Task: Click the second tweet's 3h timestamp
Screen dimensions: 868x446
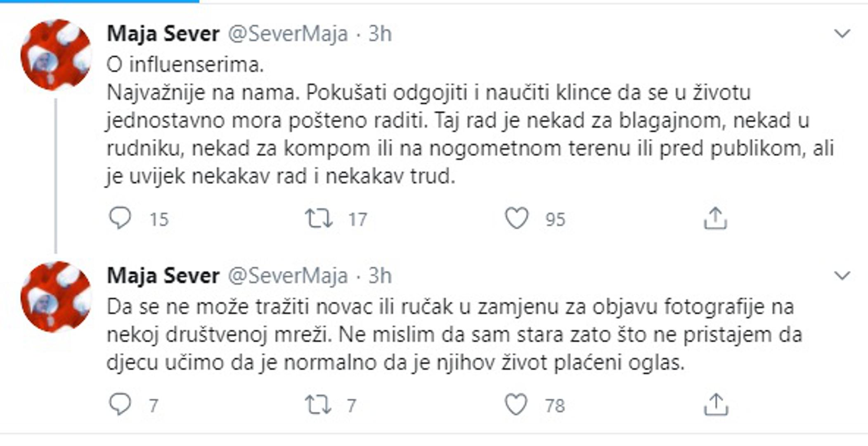Action: (x=380, y=276)
